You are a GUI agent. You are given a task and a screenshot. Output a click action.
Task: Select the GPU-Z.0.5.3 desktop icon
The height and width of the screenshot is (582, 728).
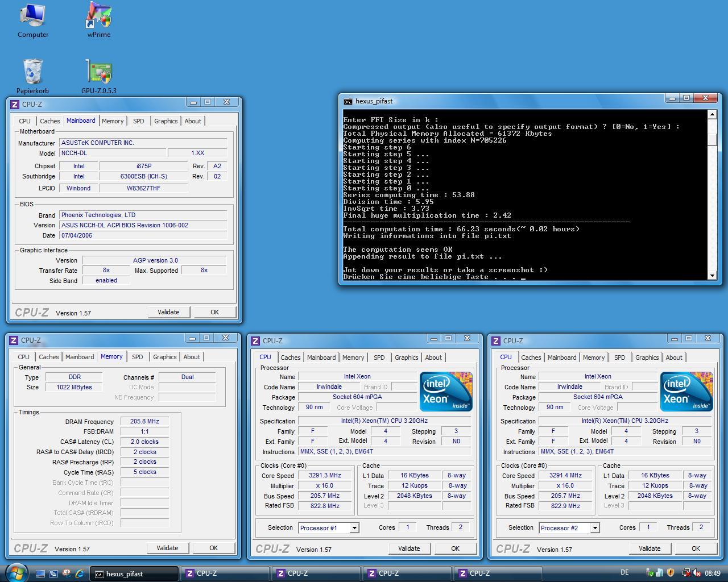(99, 76)
